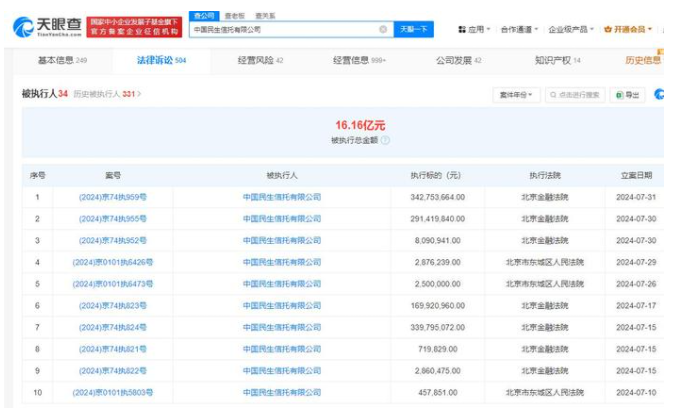
Task: Open case (2024)京74执824号
Action: tap(113, 327)
